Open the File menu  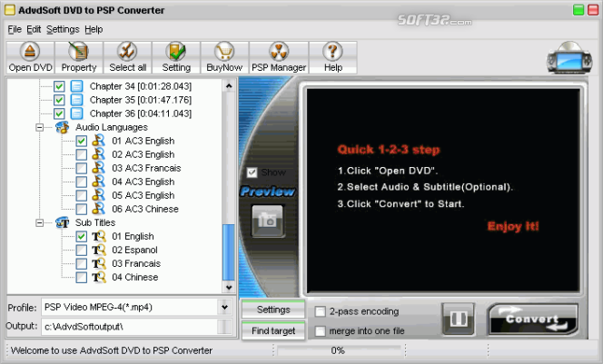[15, 29]
